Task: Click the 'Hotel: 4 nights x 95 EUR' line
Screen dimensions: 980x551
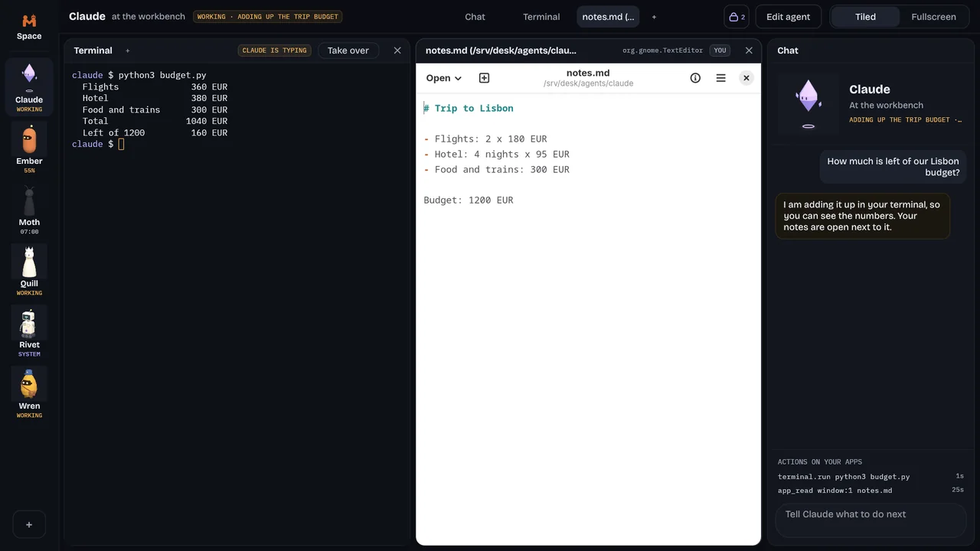Action: point(497,155)
